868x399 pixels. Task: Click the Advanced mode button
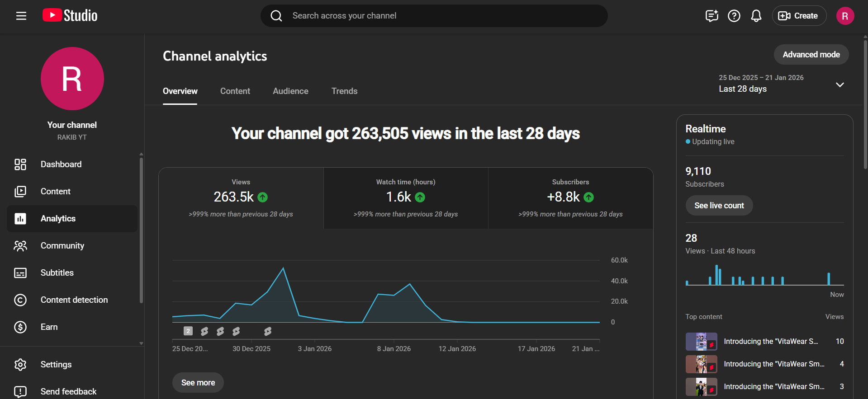coord(811,55)
